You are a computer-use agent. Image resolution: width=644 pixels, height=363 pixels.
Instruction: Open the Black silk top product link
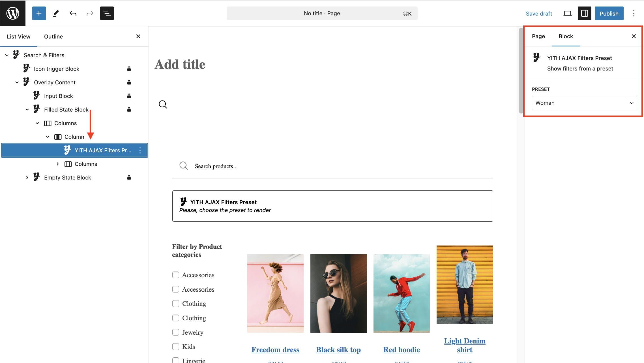(338, 350)
